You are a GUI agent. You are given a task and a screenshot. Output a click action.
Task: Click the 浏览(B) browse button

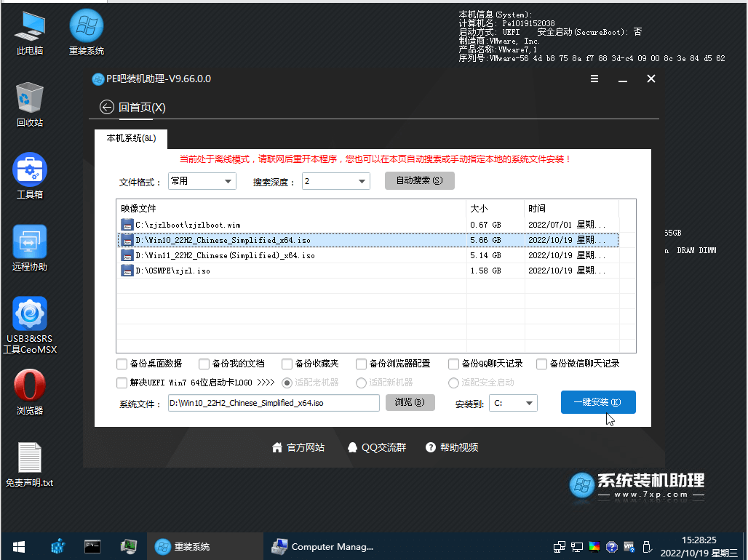[410, 403]
